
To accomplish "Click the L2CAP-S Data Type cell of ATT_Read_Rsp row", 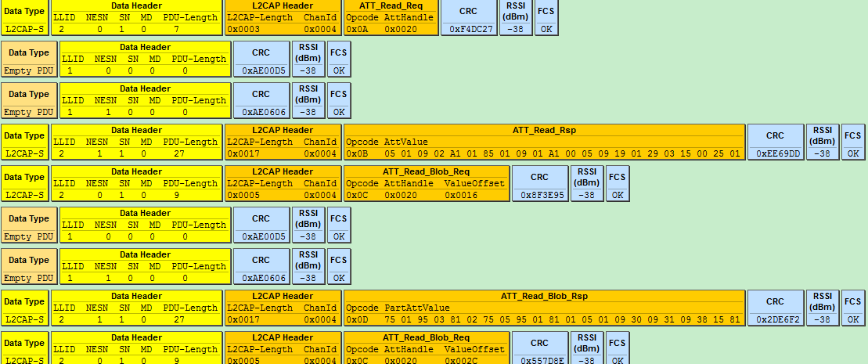I will [x=24, y=142].
